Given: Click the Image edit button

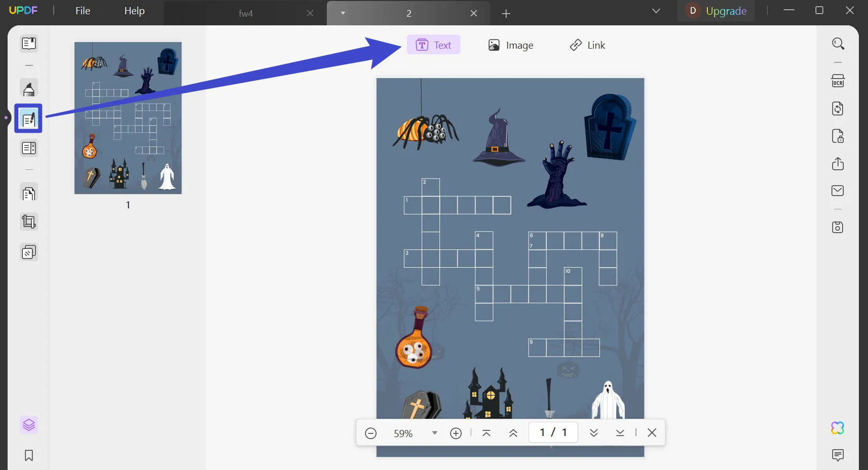Looking at the screenshot, I should 510,45.
